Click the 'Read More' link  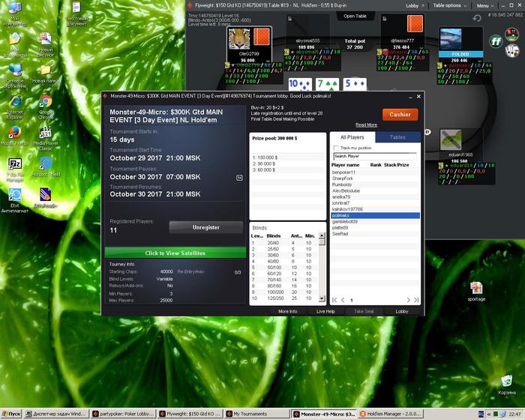pos(366,124)
